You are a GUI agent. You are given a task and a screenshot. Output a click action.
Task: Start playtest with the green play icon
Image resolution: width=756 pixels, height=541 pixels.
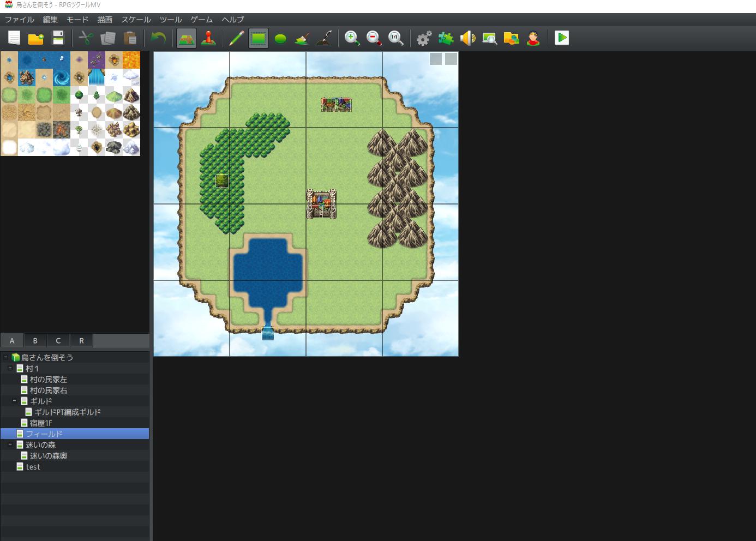point(562,38)
